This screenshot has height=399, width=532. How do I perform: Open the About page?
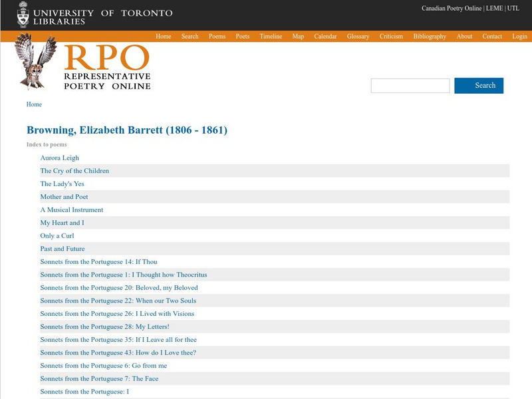click(x=464, y=37)
